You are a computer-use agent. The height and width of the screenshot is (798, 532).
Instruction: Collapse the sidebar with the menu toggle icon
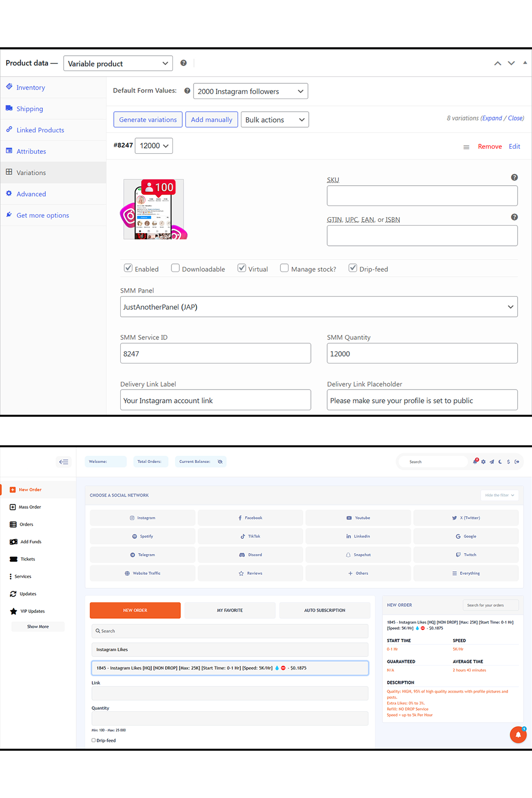click(64, 462)
